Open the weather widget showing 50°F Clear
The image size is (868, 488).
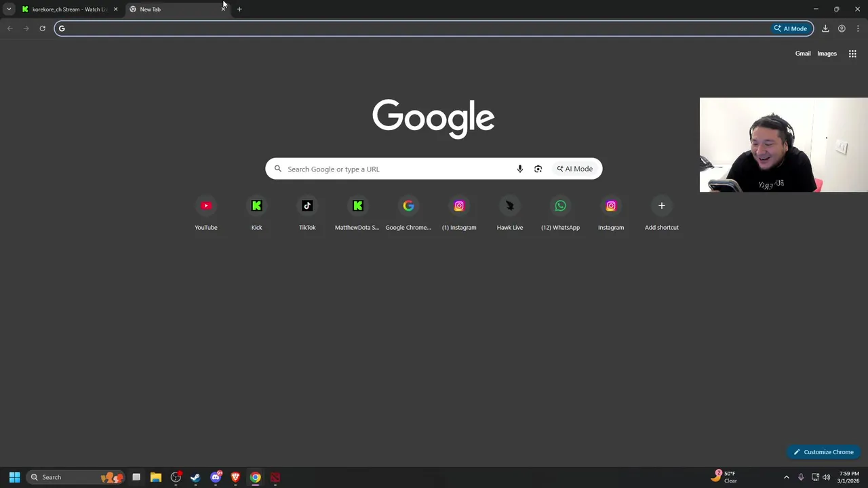click(x=724, y=477)
